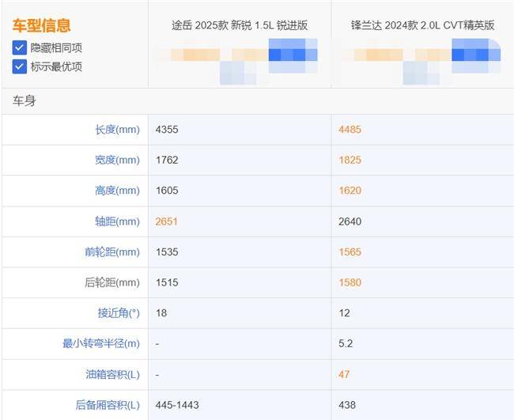The height and width of the screenshot is (420, 514).
Task: Click the 轴距(mm) parameter label
Action: point(117,221)
